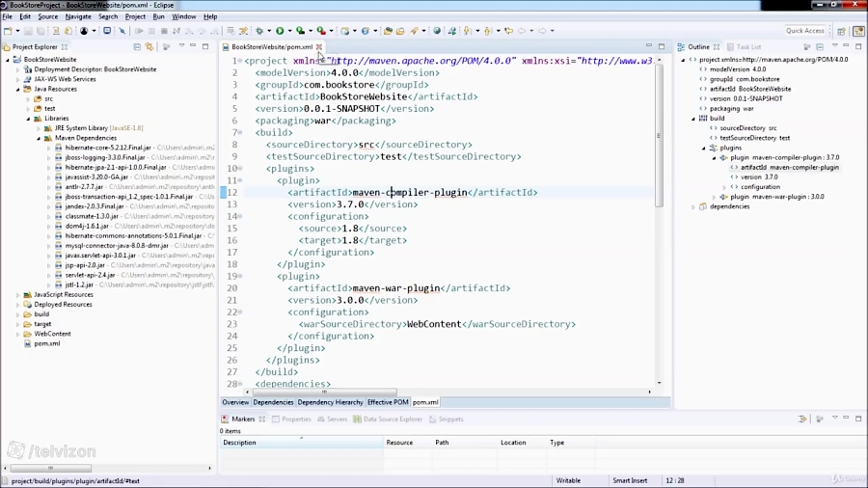Open the web browser globe toolbar icon
The width and height of the screenshot is (868, 488).
[x=437, y=31]
